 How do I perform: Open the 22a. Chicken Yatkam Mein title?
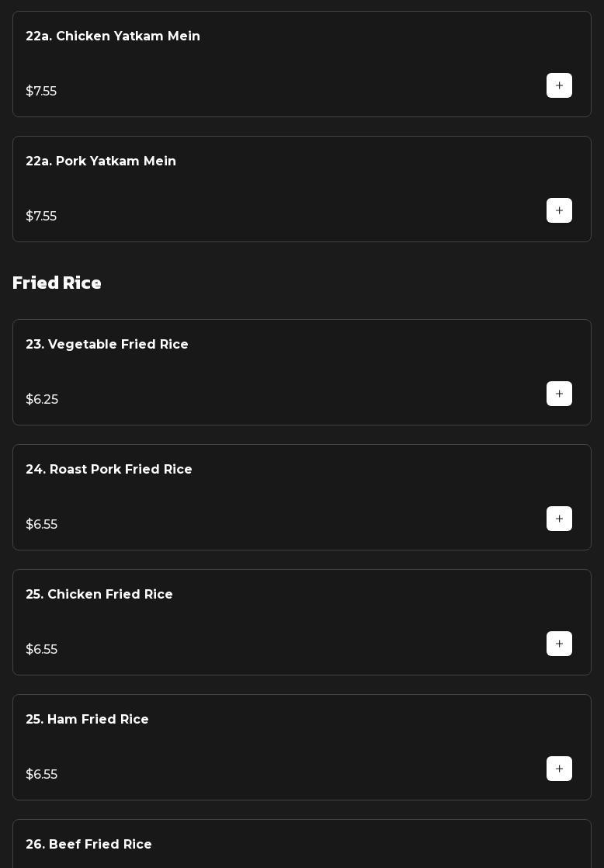113,36
